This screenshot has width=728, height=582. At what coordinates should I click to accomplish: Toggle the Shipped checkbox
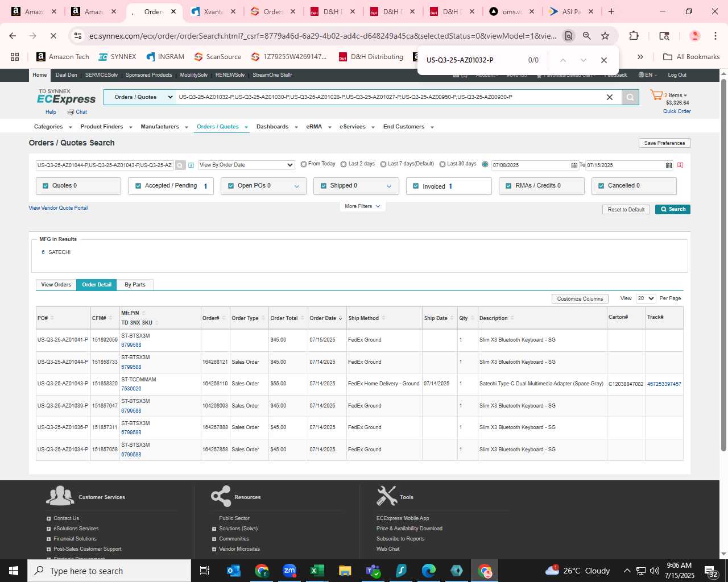pos(324,186)
